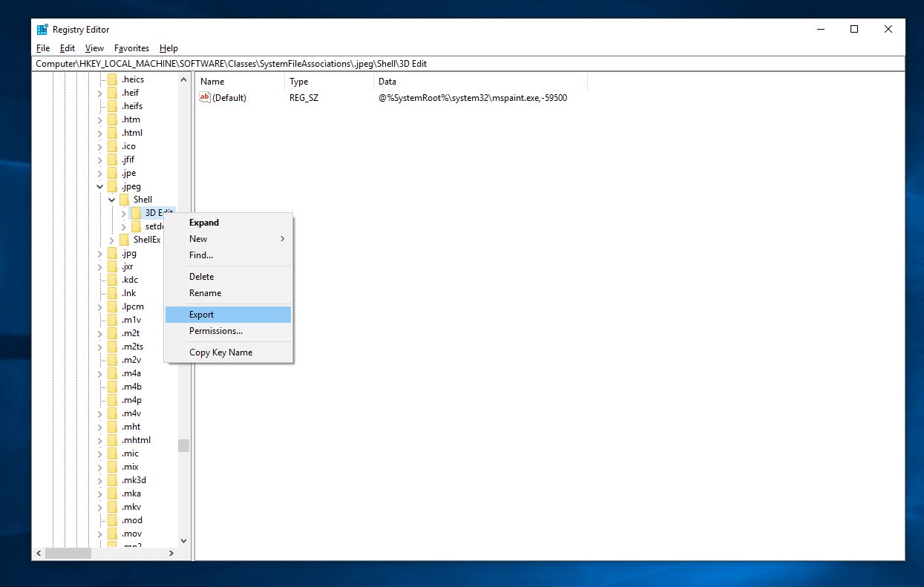924x587 pixels.
Task: Choose Export from the context menu
Action: point(229,315)
